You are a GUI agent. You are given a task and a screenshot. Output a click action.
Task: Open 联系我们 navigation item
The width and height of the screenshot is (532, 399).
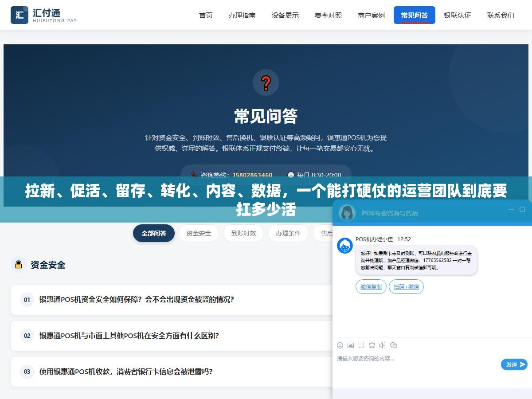pyautogui.click(x=501, y=15)
